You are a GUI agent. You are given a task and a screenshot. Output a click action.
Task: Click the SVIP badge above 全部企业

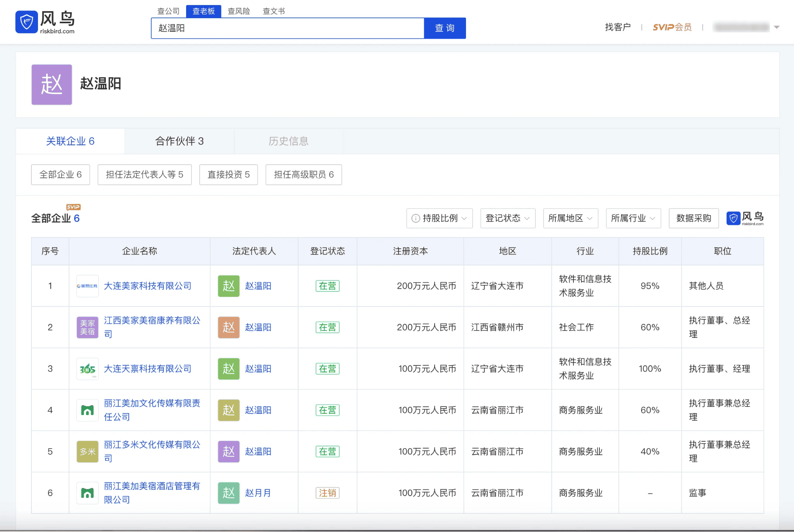tap(73, 207)
